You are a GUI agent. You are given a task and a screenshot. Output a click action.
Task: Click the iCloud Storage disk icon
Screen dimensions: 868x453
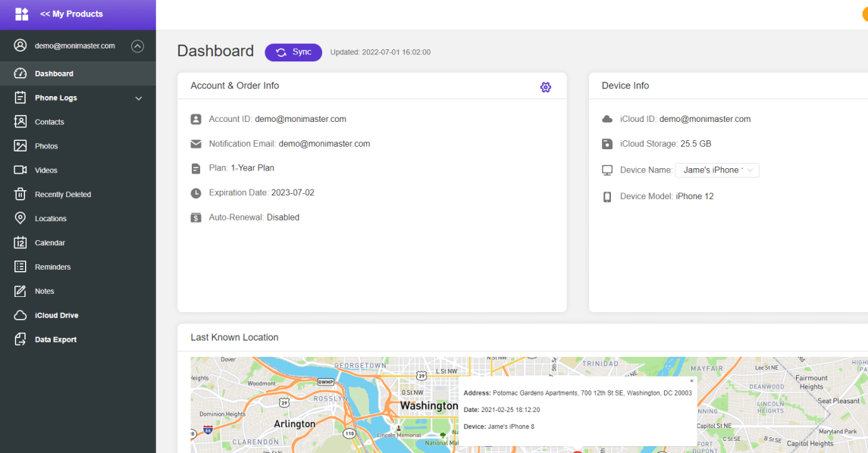pos(607,144)
